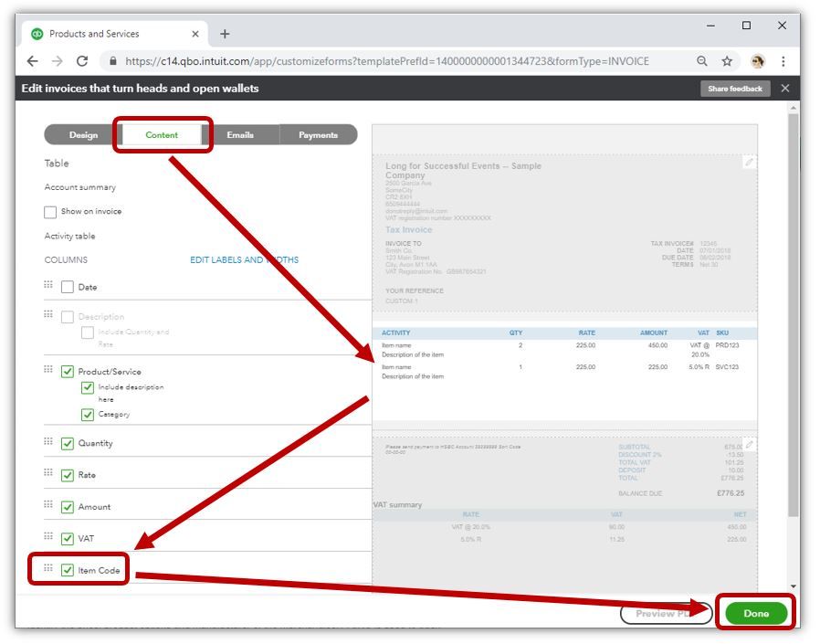Viewport: 820px width, 644px height.
Task: Grab the drag handle beside Quantity
Action: click(48, 441)
